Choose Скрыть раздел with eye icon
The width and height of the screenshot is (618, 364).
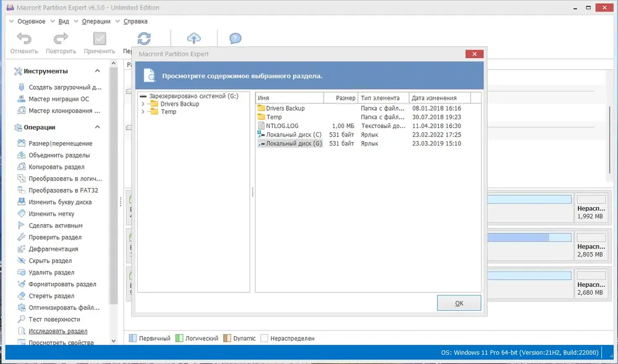click(x=50, y=261)
